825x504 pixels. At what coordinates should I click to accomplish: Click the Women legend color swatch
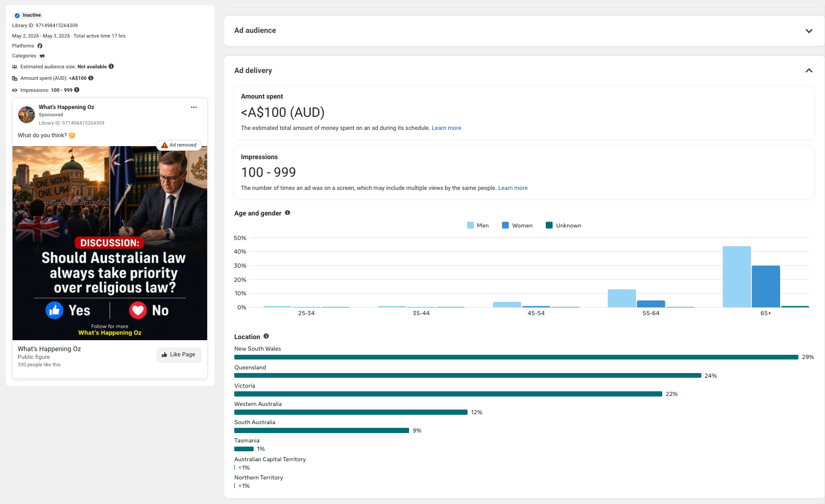505,225
